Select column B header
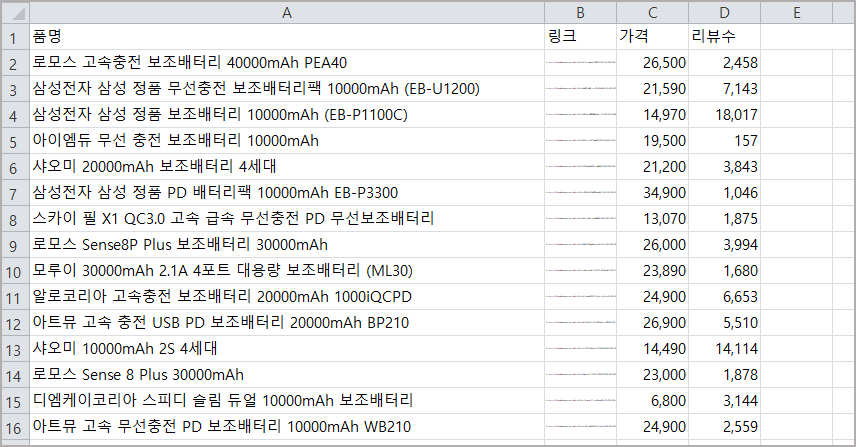The image size is (856, 447). coord(580,13)
